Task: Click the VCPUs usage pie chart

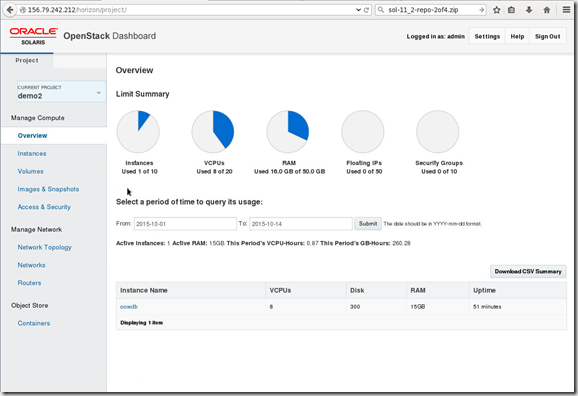Action: 213,132
